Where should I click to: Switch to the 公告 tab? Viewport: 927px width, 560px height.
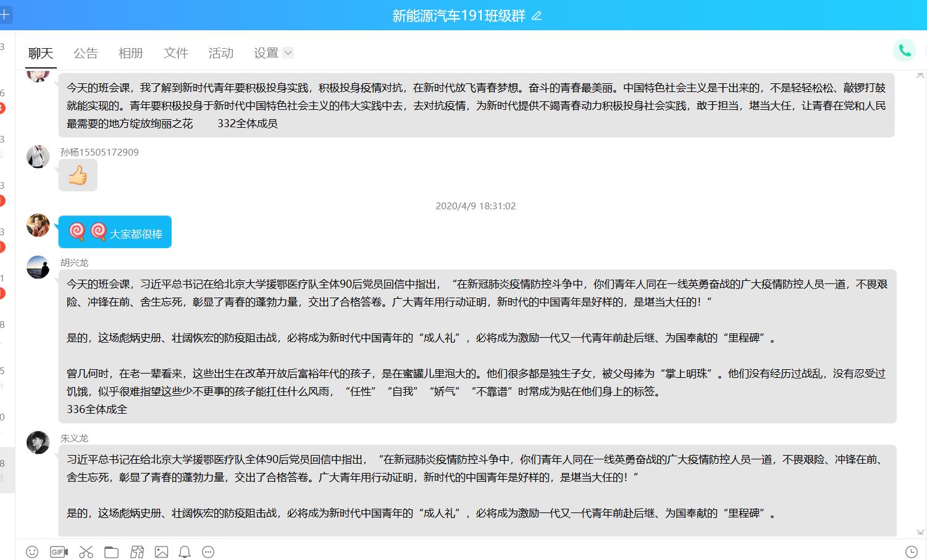85,53
